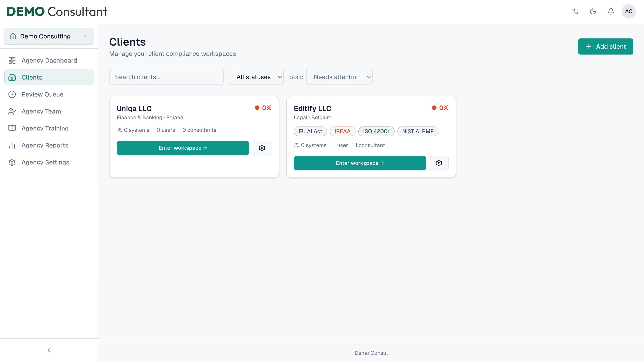Click the Agency Dashboard grid icon

[x=12, y=61]
